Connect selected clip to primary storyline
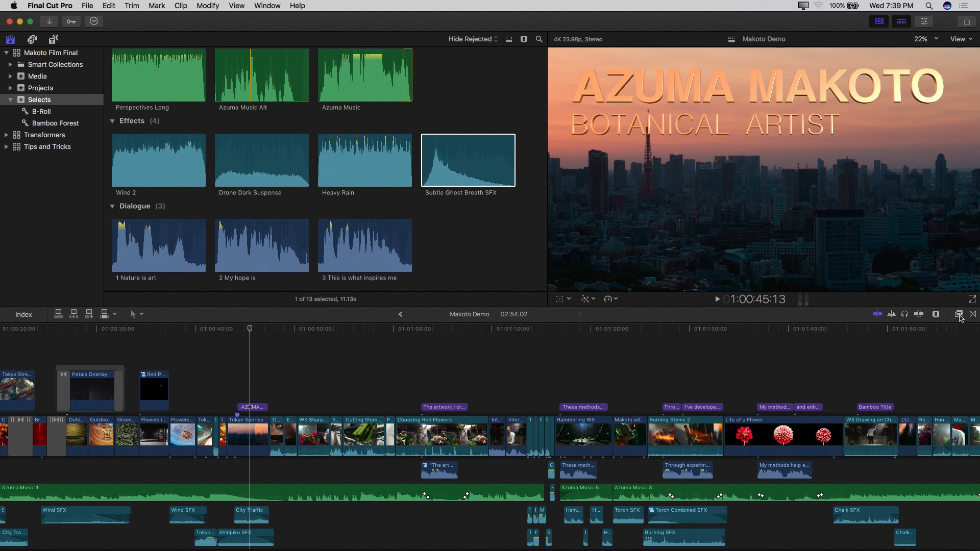This screenshot has width=980, height=551. point(59,314)
